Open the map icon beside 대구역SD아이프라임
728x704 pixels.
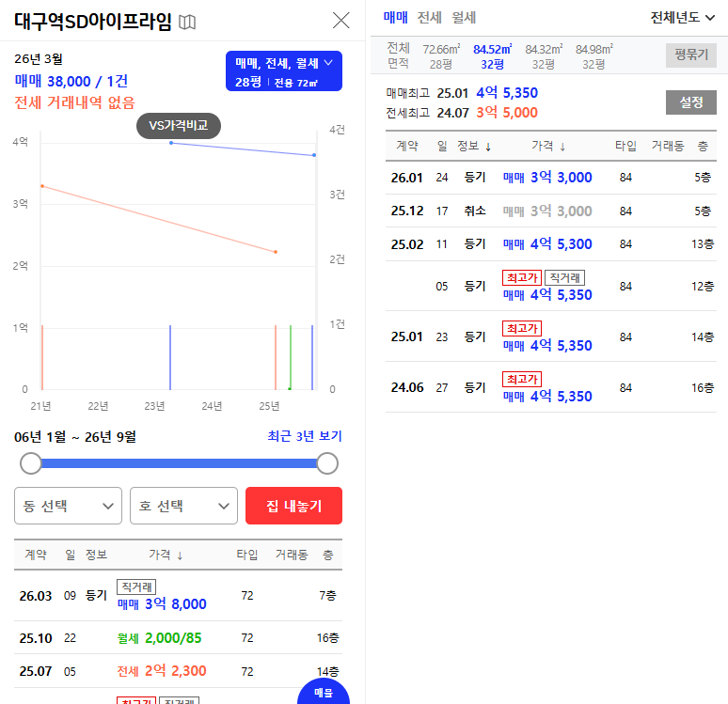pos(187,22)
